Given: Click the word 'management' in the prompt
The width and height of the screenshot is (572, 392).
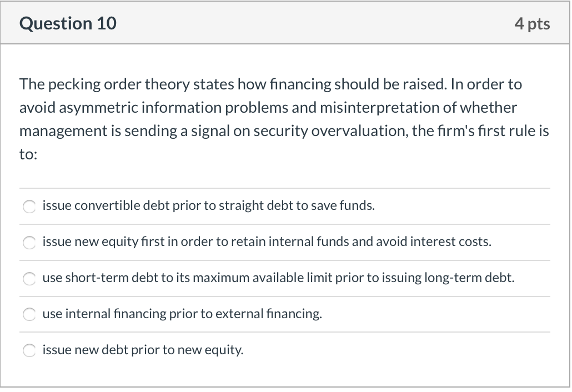Looking at the screenshot, I should coord(63,131).
